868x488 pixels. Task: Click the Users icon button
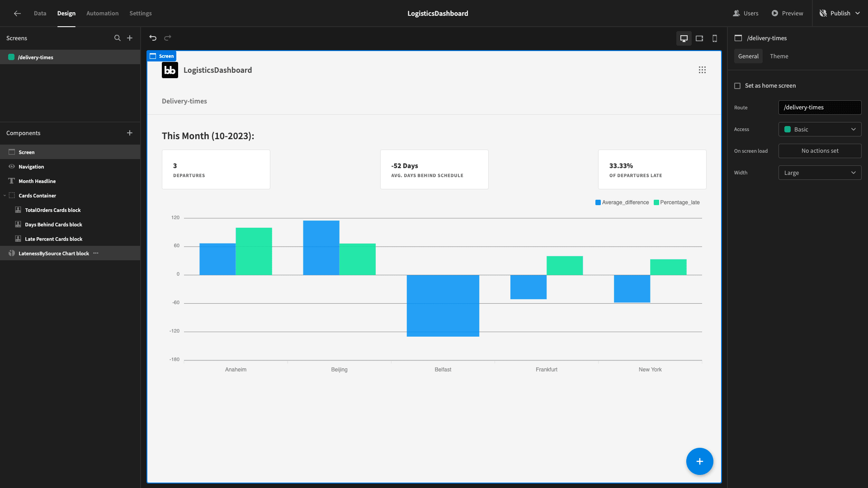click(x=745, y=14)
